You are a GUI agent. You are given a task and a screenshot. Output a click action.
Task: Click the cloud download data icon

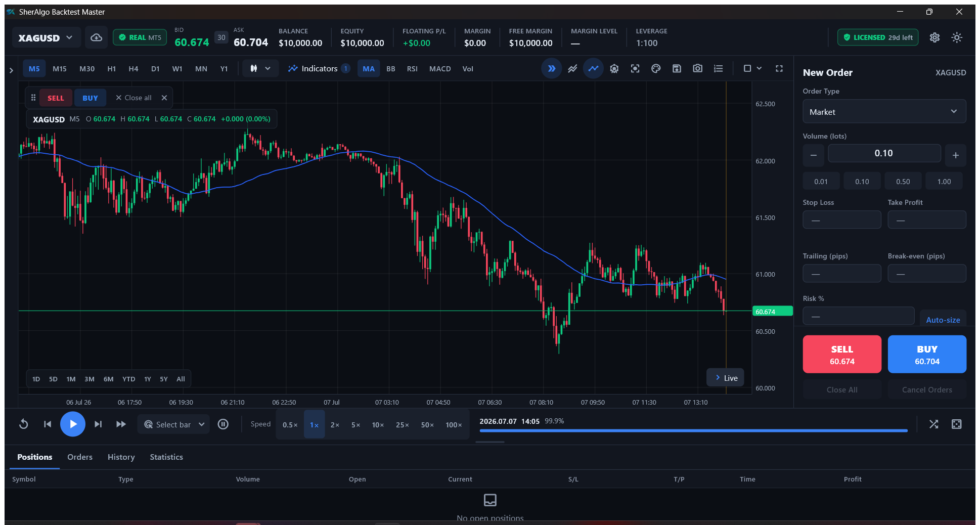tap(96, 37)
